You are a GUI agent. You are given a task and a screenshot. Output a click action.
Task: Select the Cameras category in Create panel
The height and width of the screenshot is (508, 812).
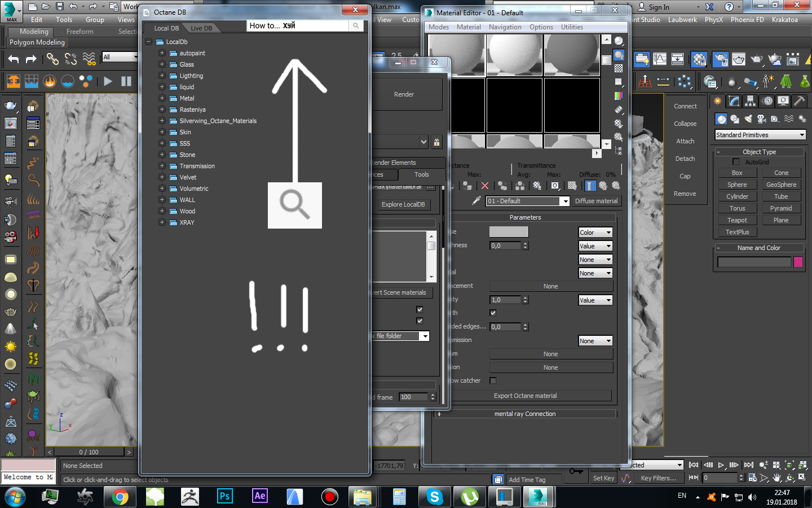[761, 119]
